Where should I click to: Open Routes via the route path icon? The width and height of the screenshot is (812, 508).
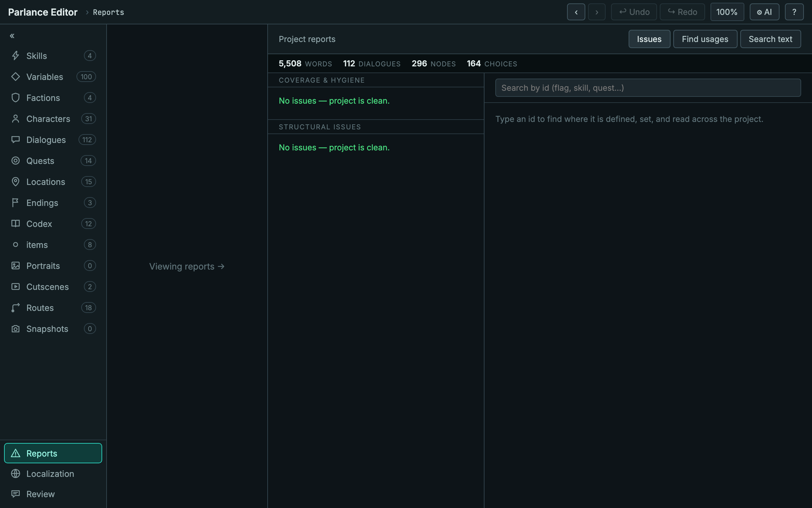pos(16,308)
